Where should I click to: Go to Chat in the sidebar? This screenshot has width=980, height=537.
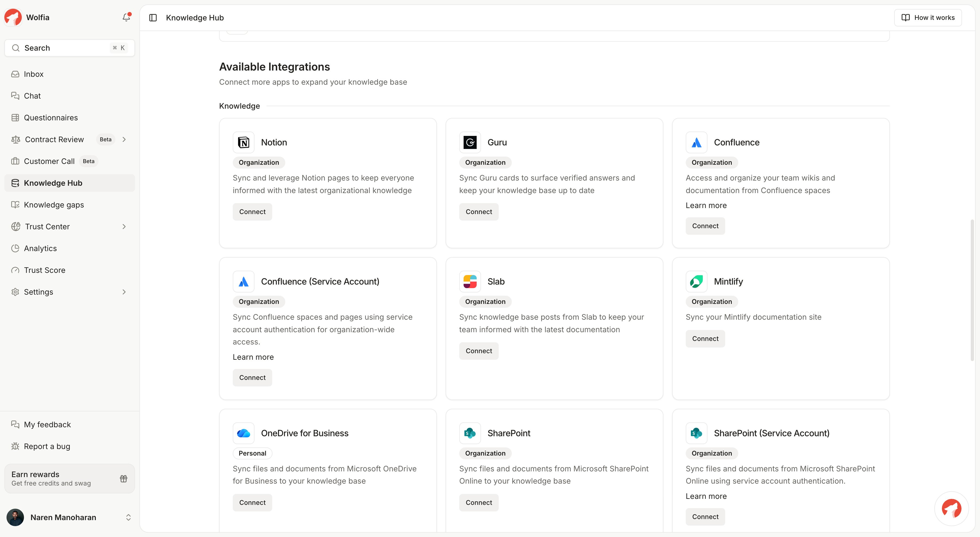[70, 96]
